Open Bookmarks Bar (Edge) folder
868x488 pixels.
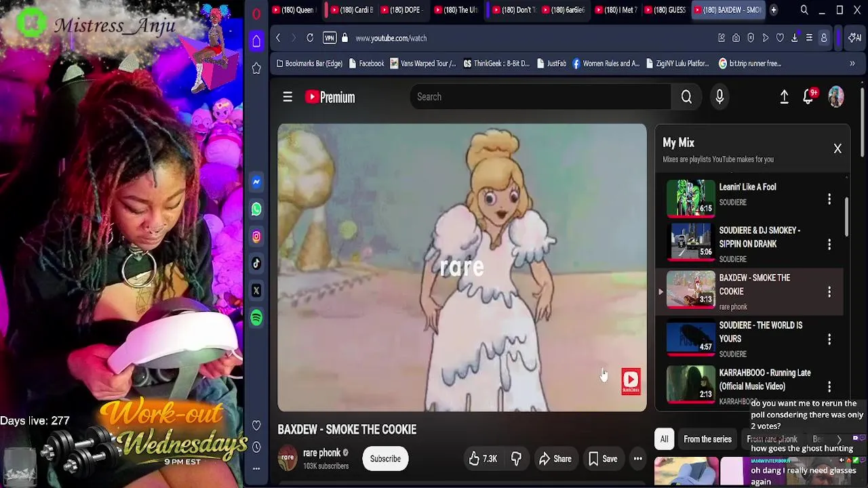click(309, 64)
